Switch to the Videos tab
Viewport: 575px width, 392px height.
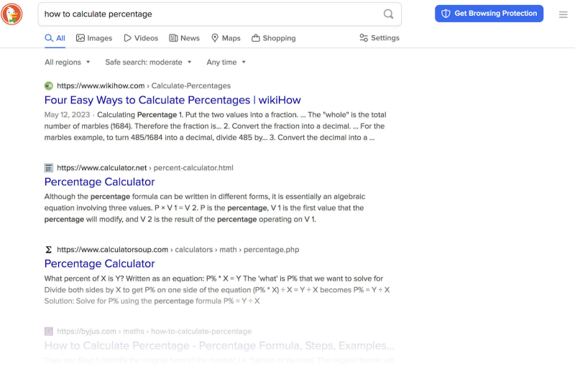click(x=141, y=38)
